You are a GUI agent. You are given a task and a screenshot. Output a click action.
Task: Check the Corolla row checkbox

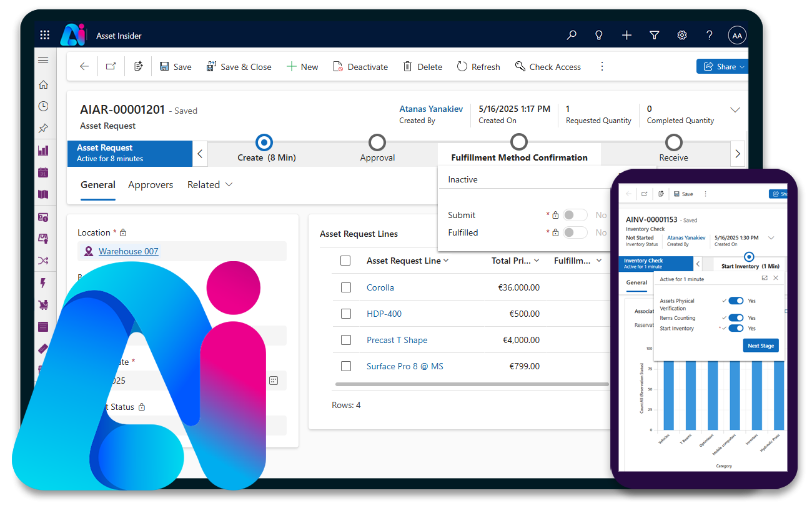[x=345, y=287]
